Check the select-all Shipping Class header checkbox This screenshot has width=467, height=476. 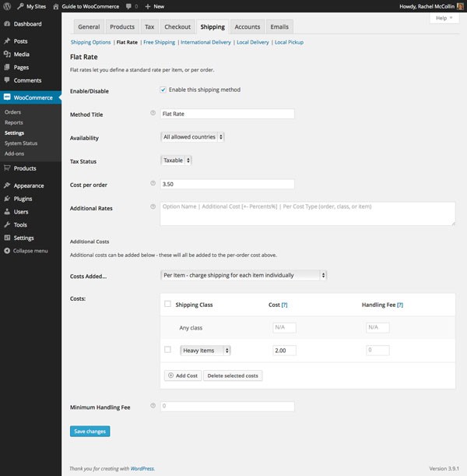167,304
